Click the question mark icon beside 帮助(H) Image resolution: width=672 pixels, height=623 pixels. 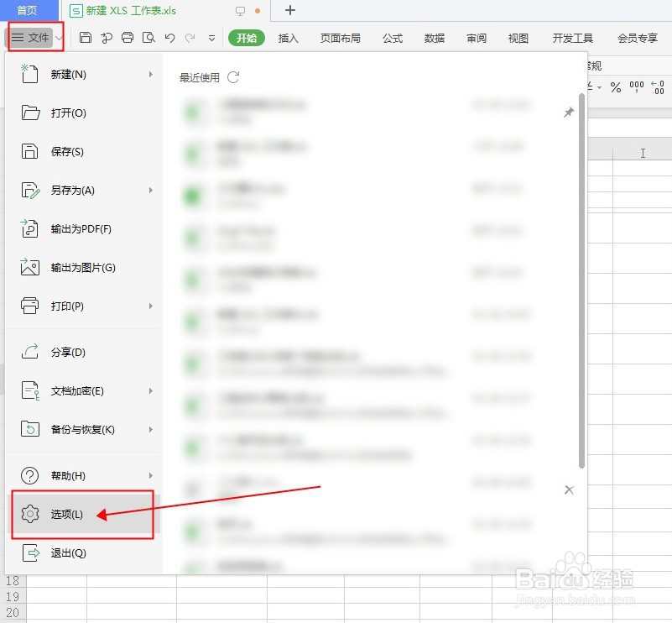click(x=29, y=475)
